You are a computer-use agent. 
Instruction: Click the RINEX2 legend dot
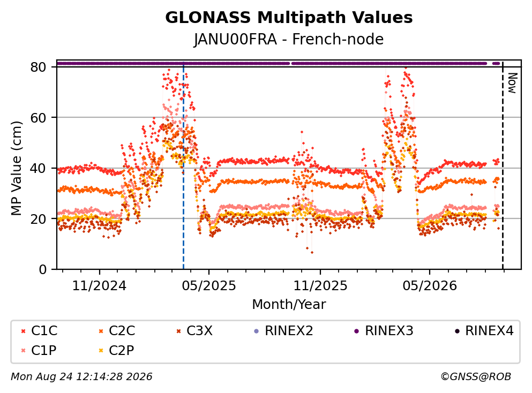click(x=257, y=331)
